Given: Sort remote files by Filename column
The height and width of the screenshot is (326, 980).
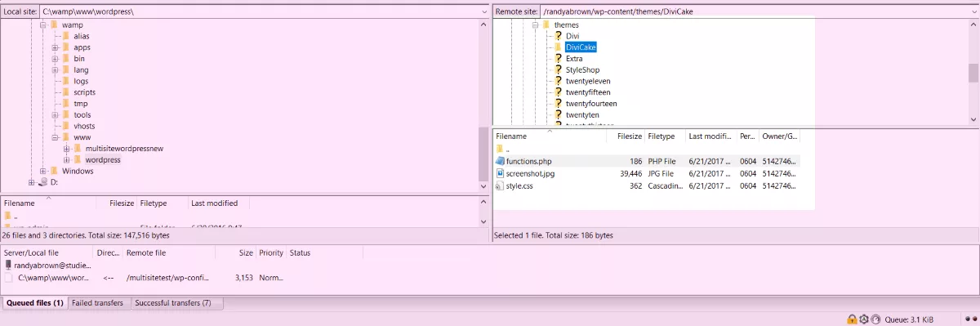Looking at the screenshot, I should point(550,136).
